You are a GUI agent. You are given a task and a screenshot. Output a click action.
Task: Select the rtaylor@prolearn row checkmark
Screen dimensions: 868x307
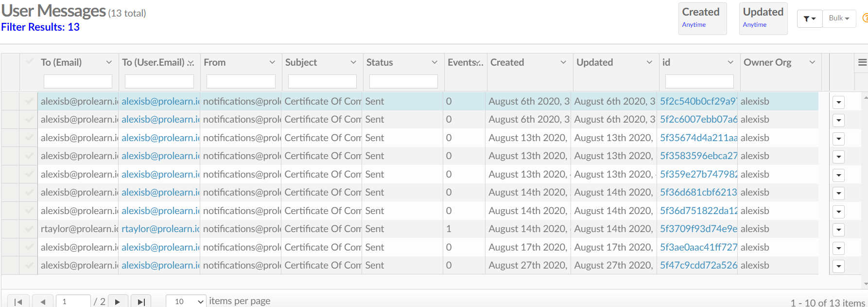tap(29, 229)
